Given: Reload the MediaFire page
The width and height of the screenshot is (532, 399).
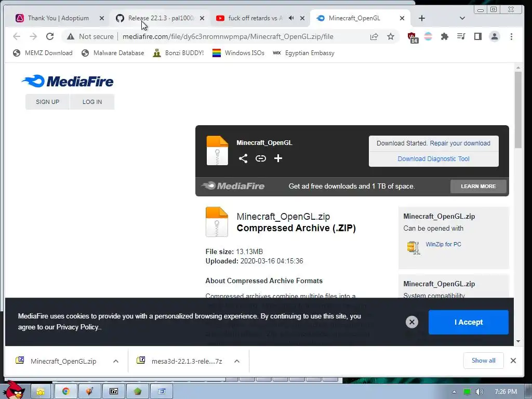Looking at the screenshot, I should (x=50, y=36).
